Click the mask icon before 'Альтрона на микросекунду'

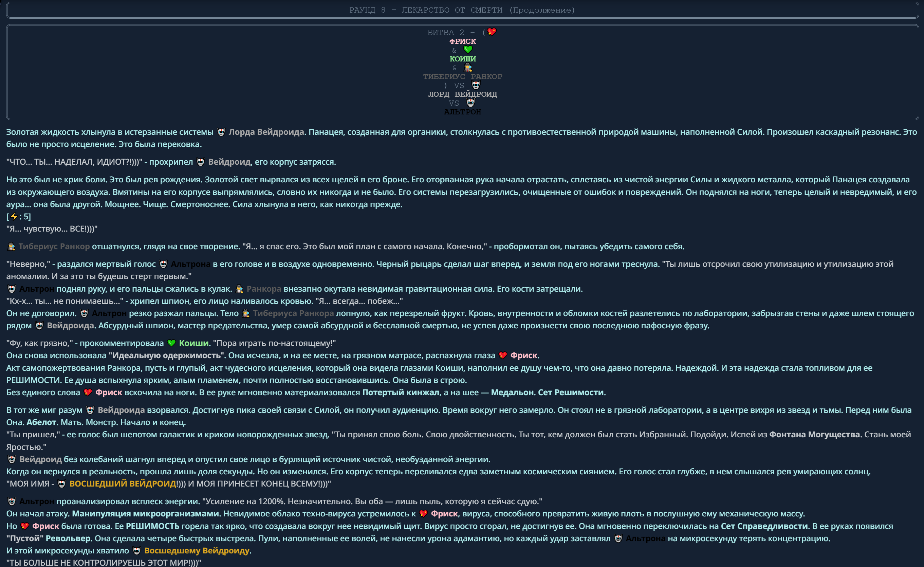tap(618, 538)
